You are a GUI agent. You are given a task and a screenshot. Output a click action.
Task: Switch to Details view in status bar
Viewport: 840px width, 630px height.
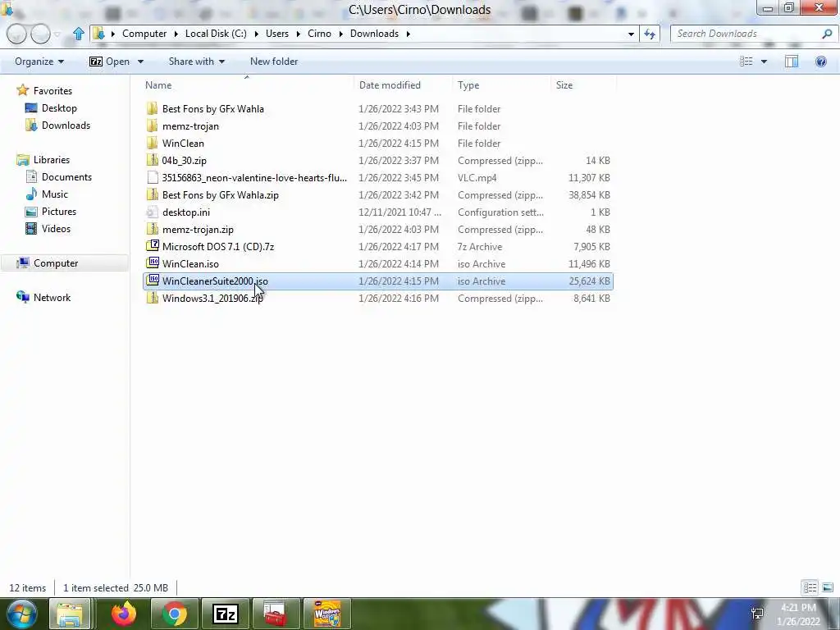(x=810, y=587)
